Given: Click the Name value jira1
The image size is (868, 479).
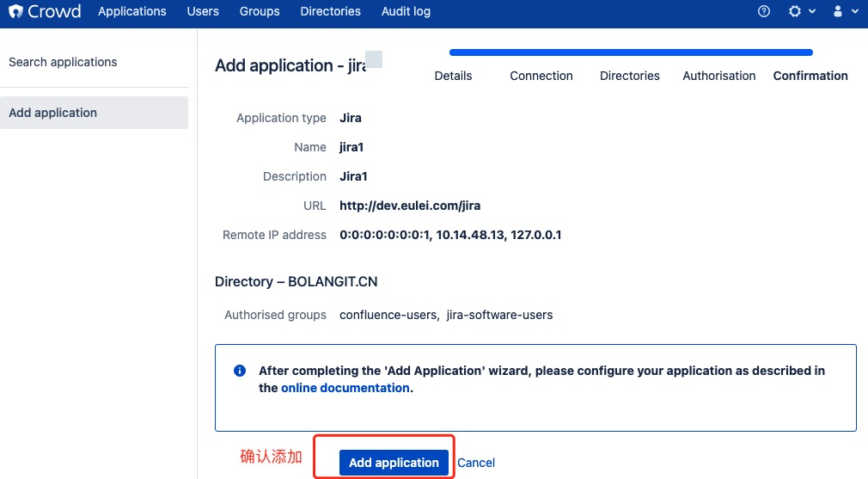Looking at the screenshot, I should tap(351, 147).
